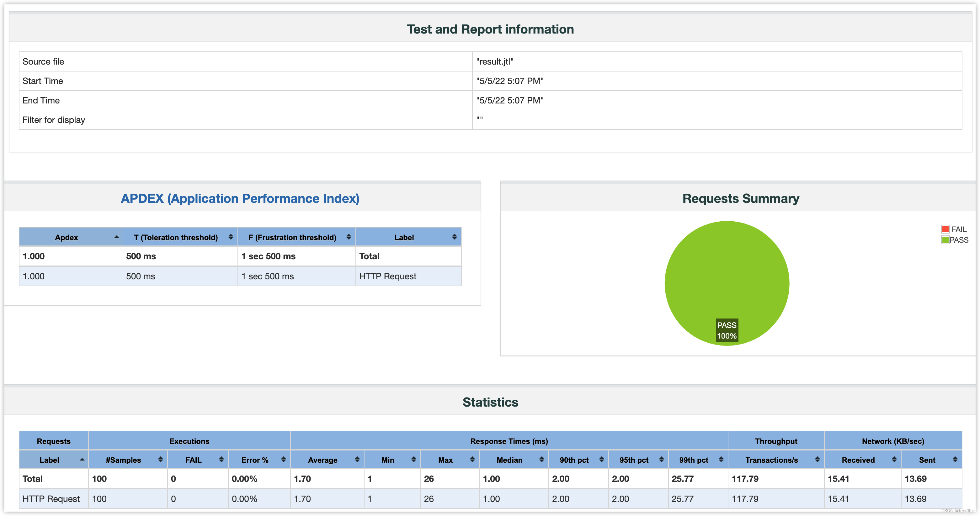Sort APDEX table by Label header
980x516 pixels.
[404, 237]
